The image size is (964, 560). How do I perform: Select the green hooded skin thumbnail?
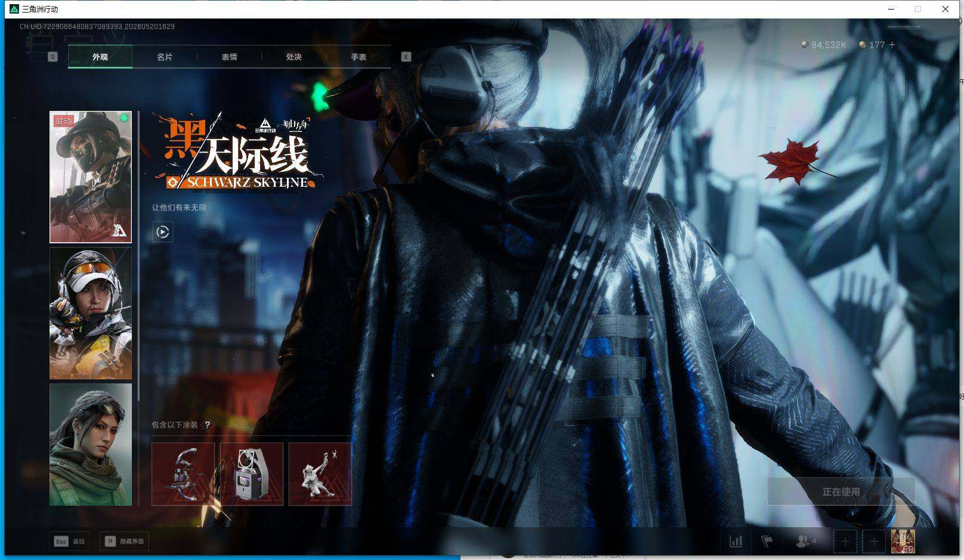pos(91,444)
